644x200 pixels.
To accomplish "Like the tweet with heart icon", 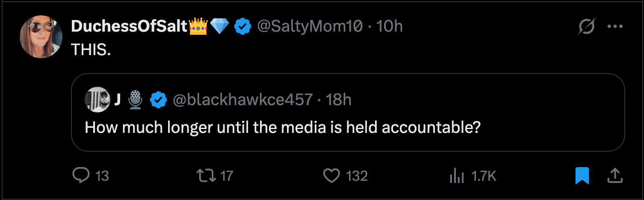I will 331,176.
